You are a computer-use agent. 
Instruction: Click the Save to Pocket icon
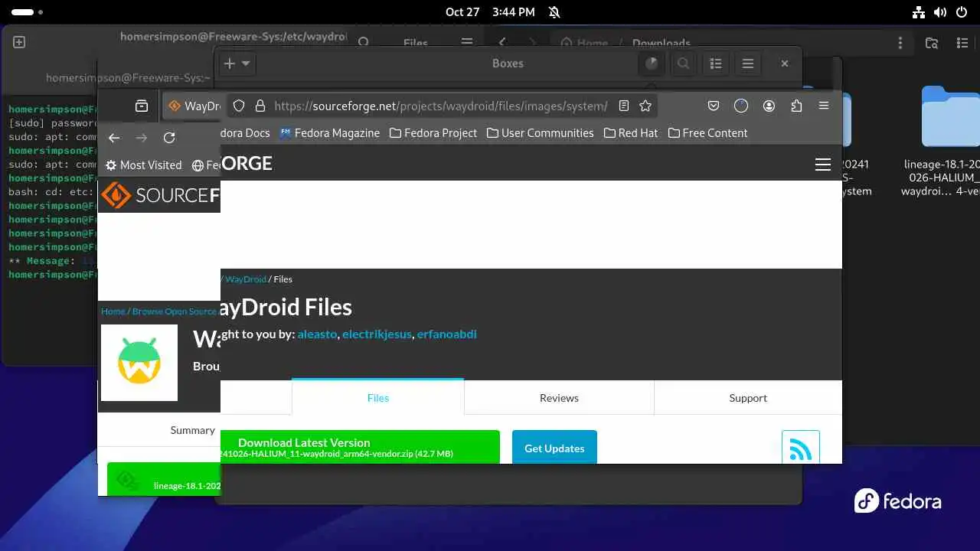(x=713, y=106)
